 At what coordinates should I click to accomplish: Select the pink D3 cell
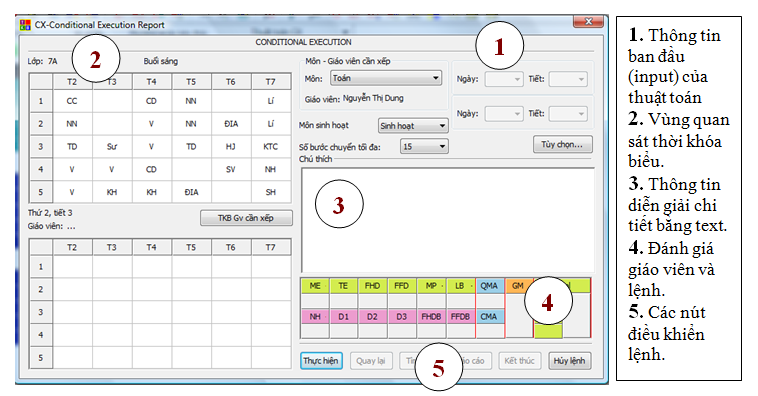401,317
